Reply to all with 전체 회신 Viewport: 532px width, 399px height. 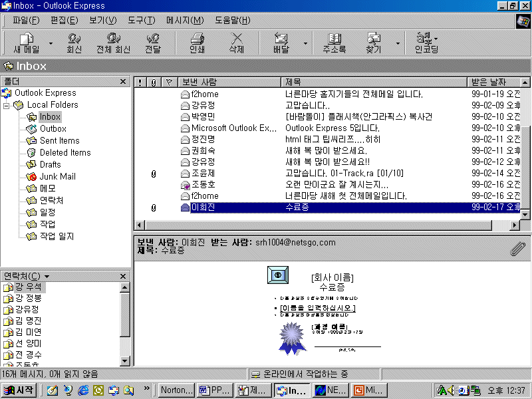click(113, 43)
